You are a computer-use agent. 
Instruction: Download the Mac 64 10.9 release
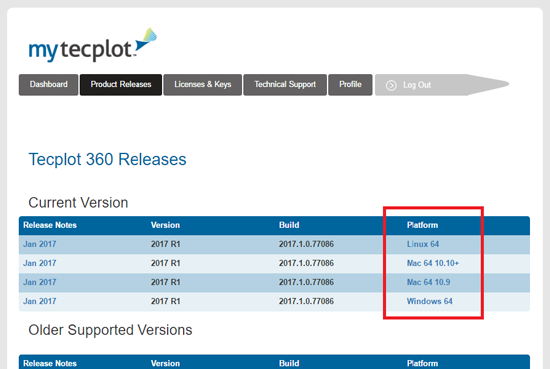[428, 282]
